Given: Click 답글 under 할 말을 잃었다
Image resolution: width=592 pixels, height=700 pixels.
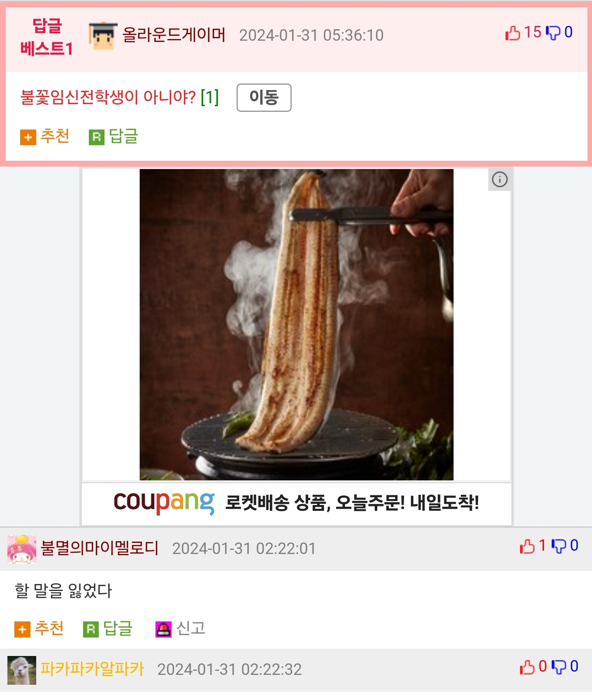Looking at the screenshot, I should coord(107,629).
